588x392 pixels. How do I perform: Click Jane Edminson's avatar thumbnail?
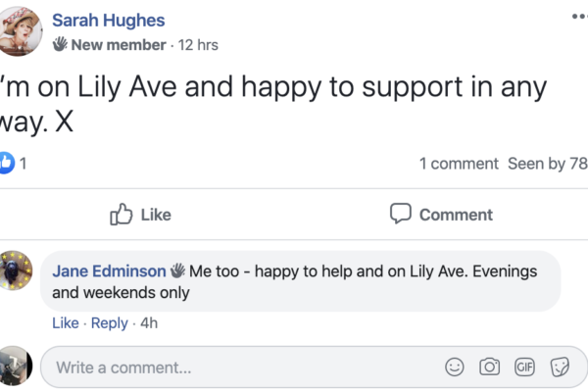17,271
